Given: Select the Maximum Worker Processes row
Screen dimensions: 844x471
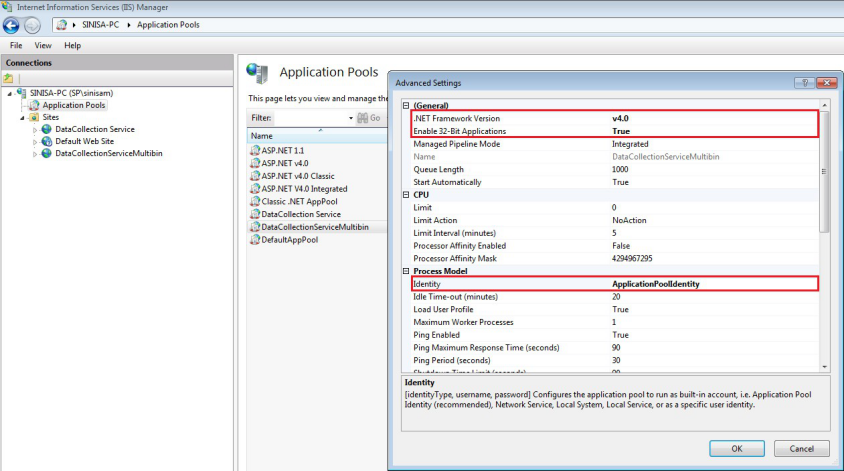Looking at the screenshot, I should coord(615,322).
